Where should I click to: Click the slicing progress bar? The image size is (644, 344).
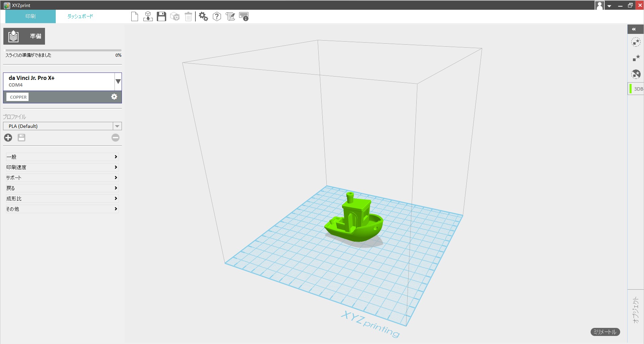(x=63, y=50)
